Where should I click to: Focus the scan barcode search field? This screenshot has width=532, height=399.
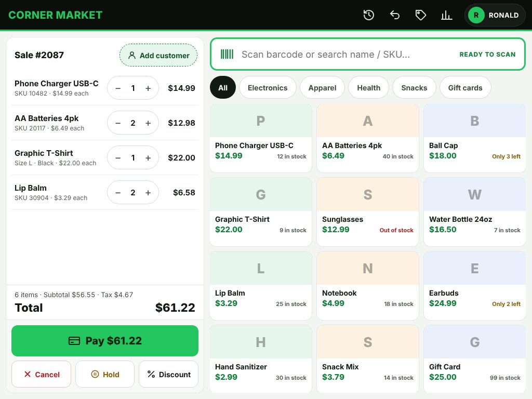pos(368,54)
